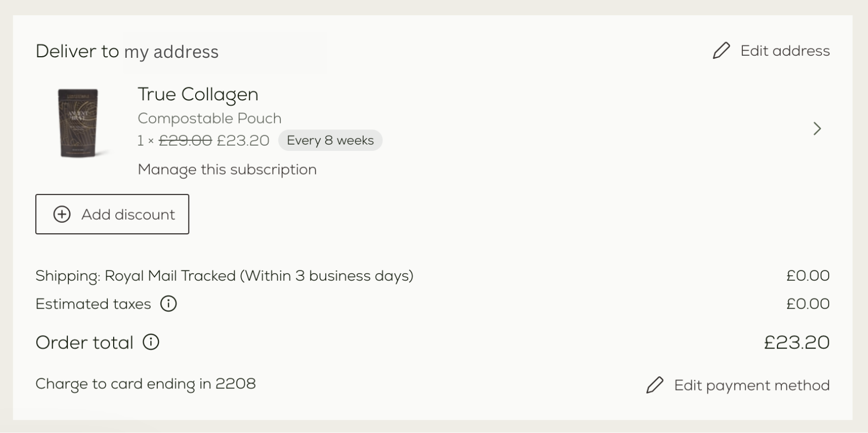Click the Add discount button label
868x433 pixels.
point(128,214)
